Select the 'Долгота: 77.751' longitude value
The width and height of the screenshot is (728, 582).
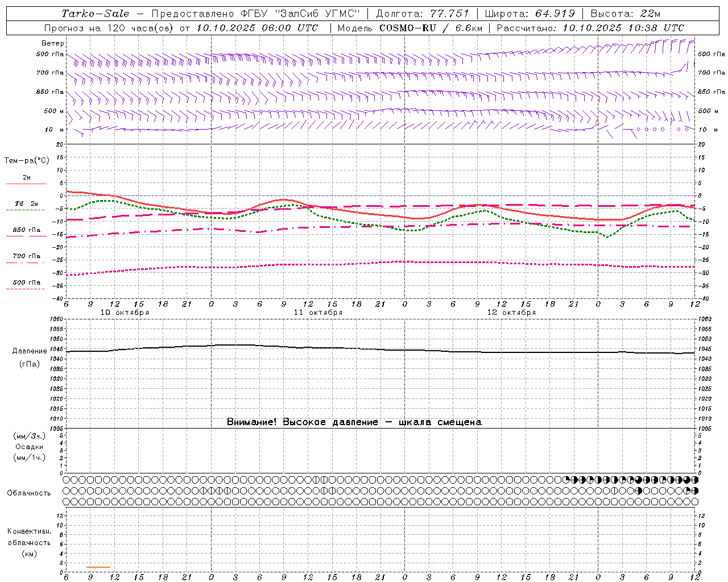[x=423, y=14]
